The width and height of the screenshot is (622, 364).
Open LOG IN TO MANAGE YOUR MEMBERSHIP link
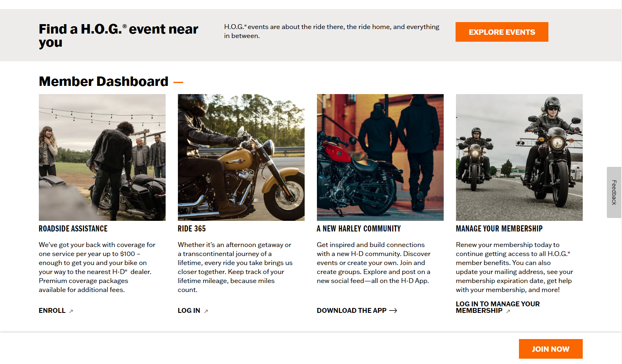point(498,307)
